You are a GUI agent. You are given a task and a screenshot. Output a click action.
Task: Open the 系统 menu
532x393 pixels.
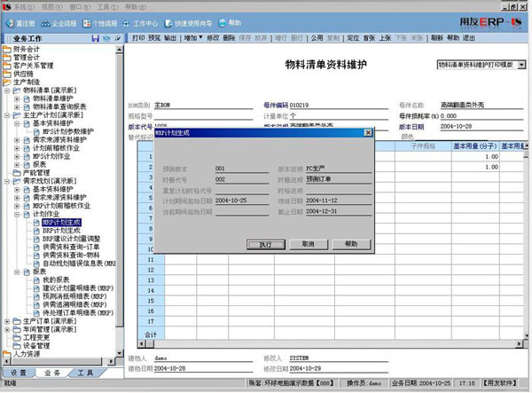[x=24, y=7]
